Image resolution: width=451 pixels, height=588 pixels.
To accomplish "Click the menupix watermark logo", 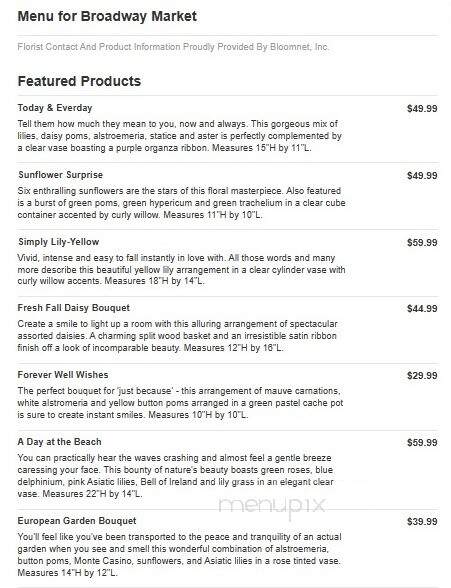I will [272, 507].
